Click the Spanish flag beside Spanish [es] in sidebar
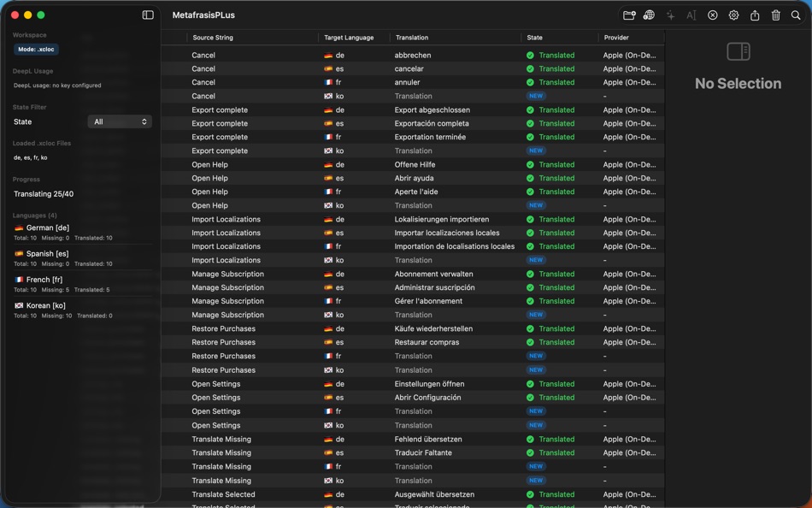Viewport: 812px width, 508px height. [19, 253]
